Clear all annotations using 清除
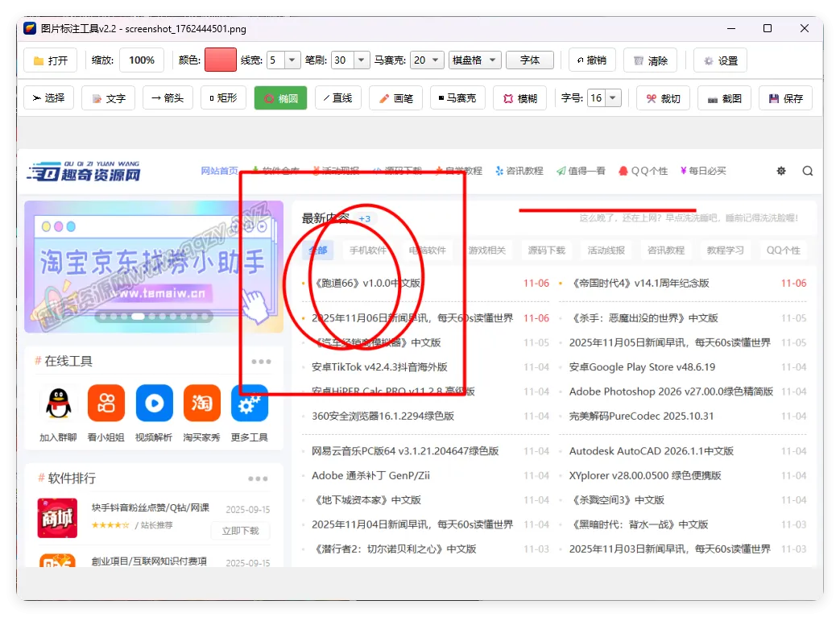The height and width of the screenshot is (617, 840). point(650,60)
